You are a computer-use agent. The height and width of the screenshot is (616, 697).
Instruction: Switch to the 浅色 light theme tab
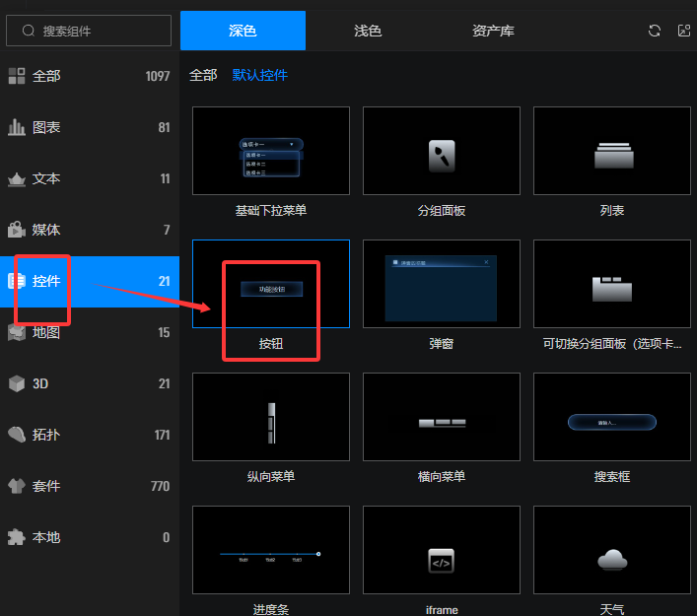tap(368, 31)
